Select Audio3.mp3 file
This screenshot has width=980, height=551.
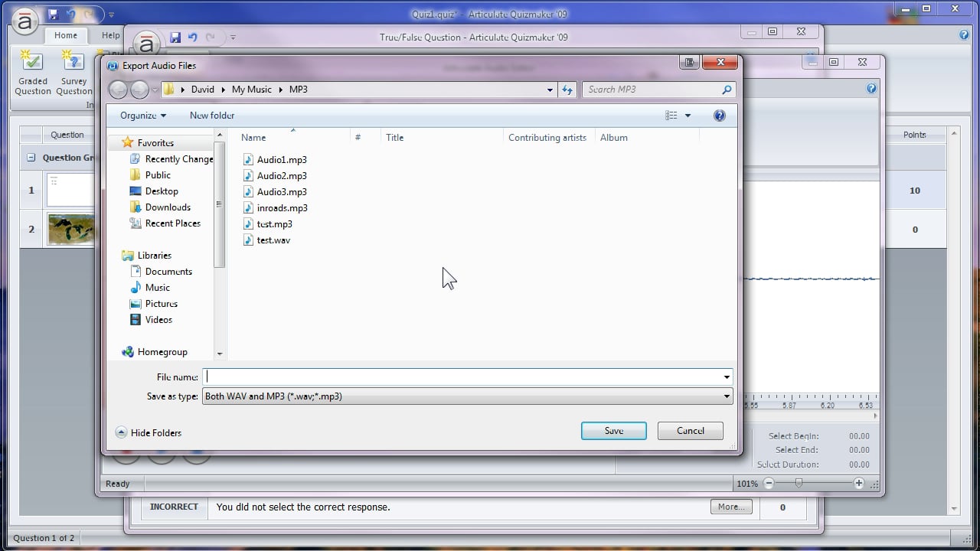274,192
